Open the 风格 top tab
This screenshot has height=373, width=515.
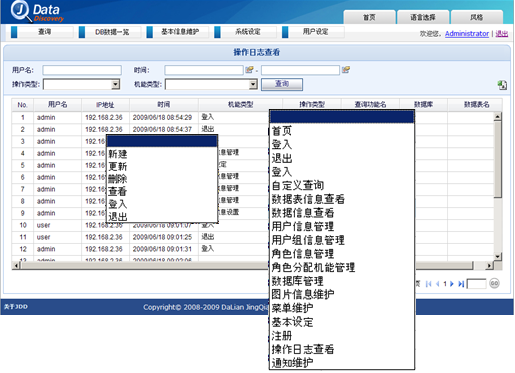click(x=477, y=17)
